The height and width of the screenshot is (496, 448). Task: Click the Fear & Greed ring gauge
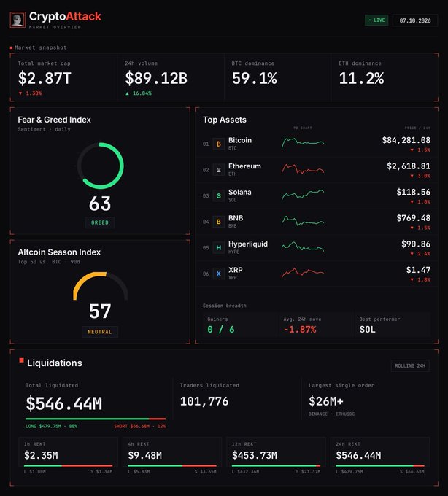pyautogui.click(x=101, y=166)
